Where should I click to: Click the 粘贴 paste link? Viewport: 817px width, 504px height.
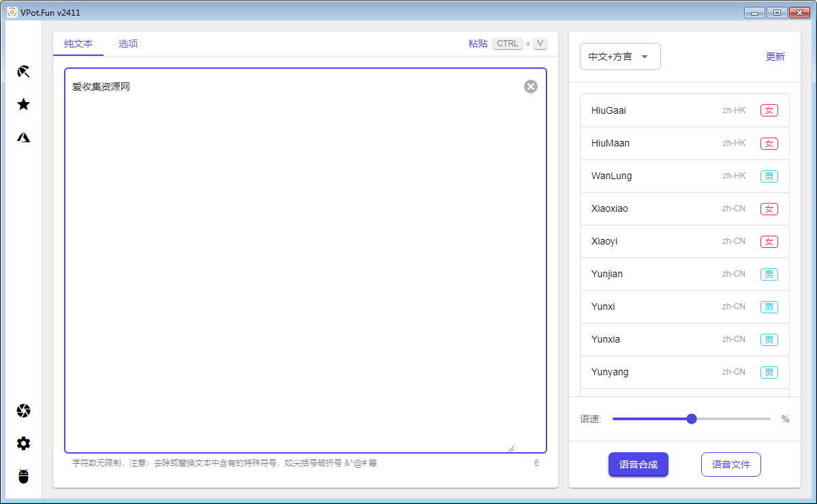click(478, 44)
